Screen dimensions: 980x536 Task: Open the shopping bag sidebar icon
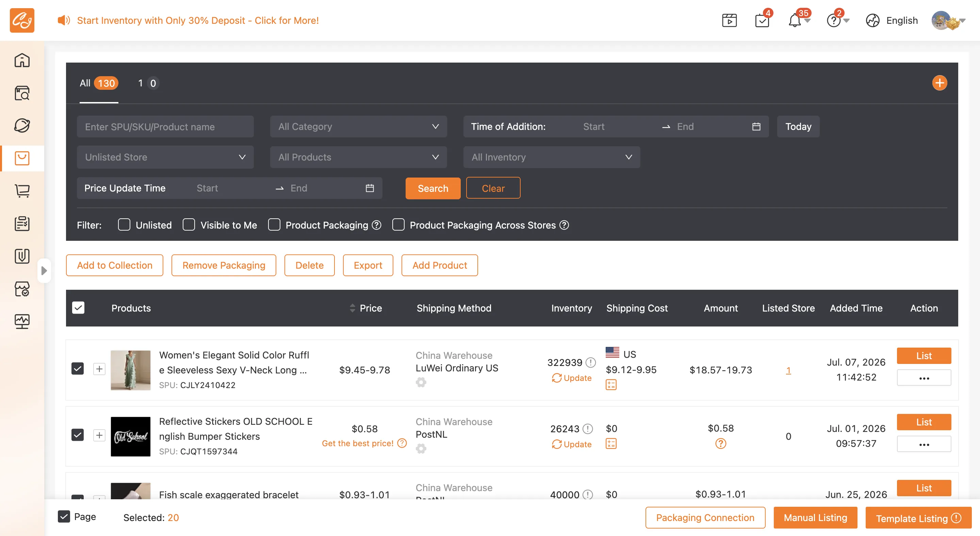click(22, 158)
